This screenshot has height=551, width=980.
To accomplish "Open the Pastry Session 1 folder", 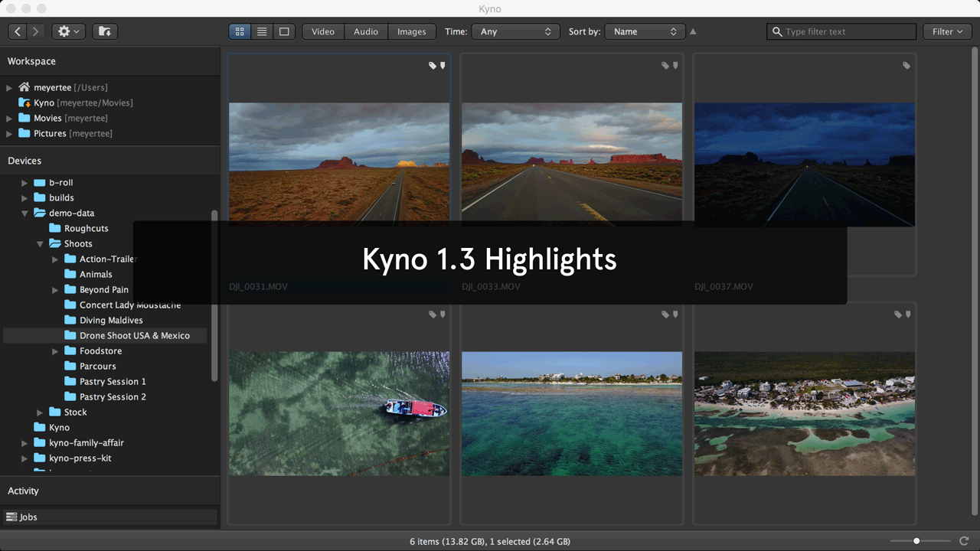I will point(112,381).
